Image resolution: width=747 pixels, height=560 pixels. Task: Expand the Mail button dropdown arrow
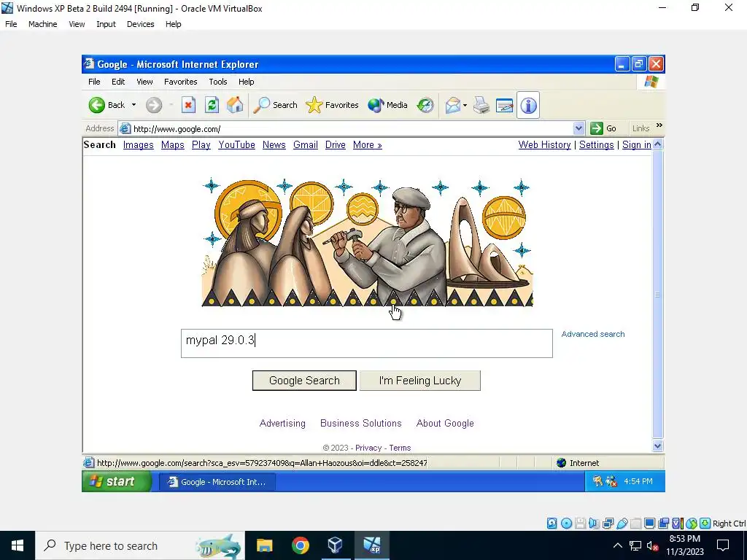click(x=465, y=105)
